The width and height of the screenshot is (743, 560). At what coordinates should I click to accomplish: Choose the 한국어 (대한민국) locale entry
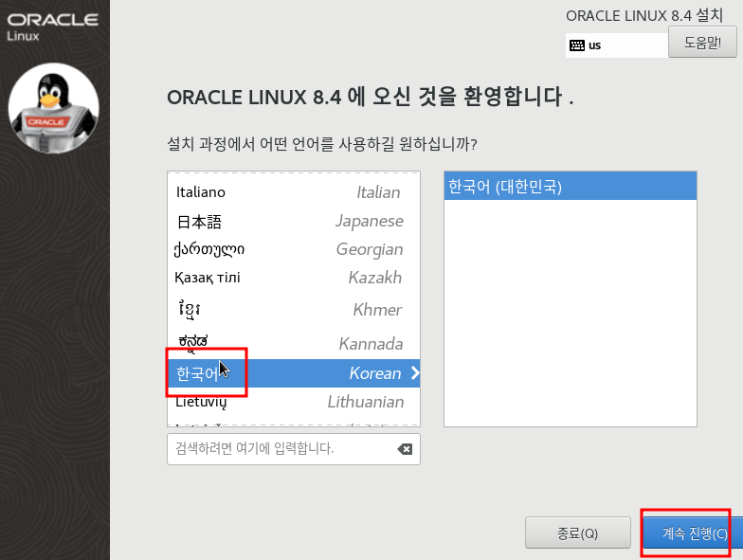point(571,186)
